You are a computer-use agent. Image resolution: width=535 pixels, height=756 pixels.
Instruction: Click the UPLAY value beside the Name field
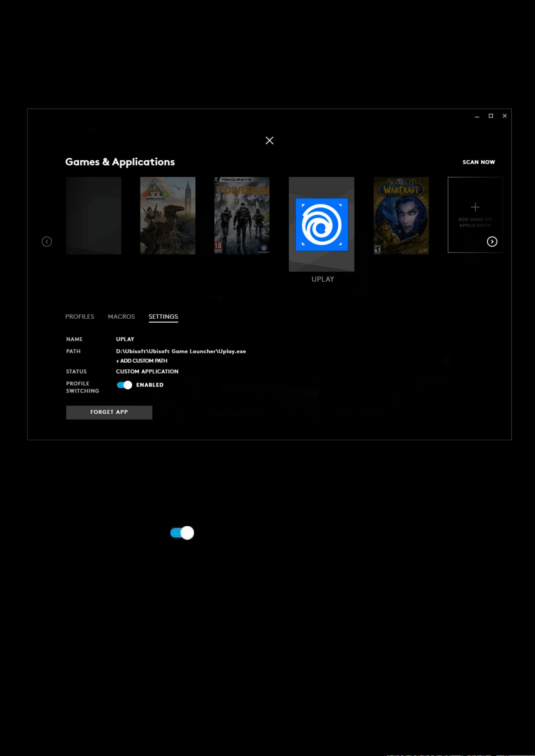pyautogui.click(x=125, y=339)
